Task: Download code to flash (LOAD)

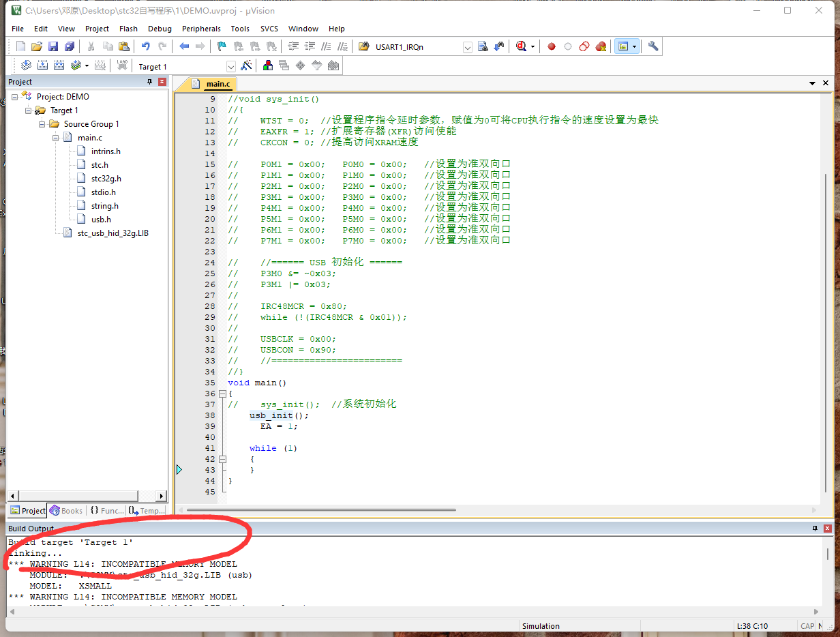Action: (123, 65)
